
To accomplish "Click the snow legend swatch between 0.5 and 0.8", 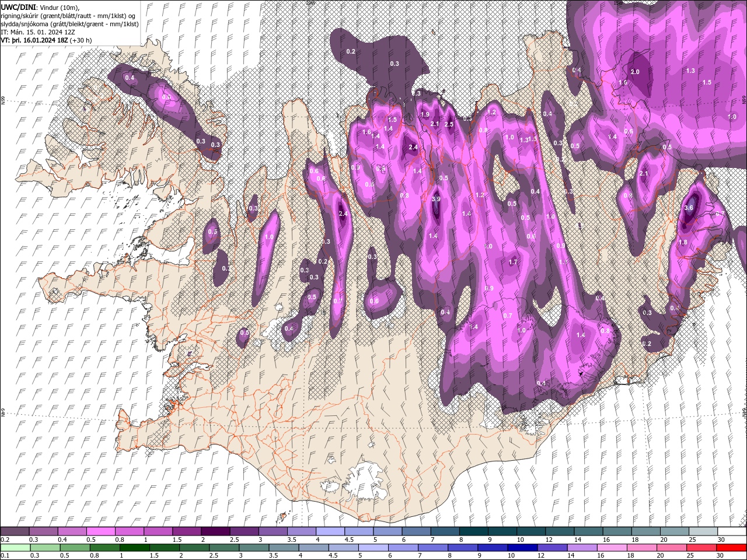I will [x=100, y=531].
